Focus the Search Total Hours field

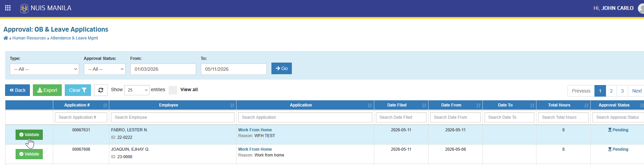pyautogui.click(x=563, y=117)
